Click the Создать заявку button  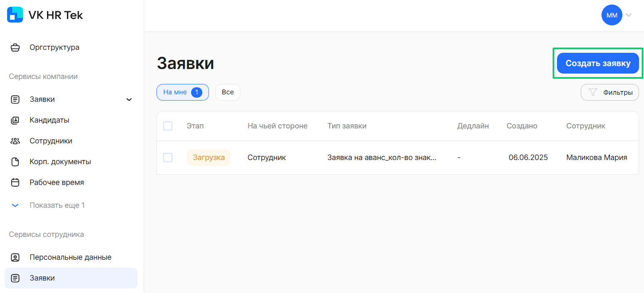597,63
